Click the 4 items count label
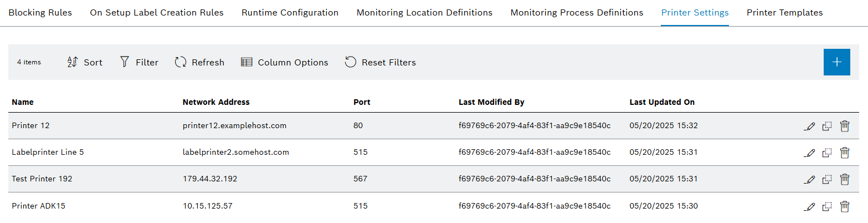Viewport: 868px width, 223px height. [x=29, y=62]
